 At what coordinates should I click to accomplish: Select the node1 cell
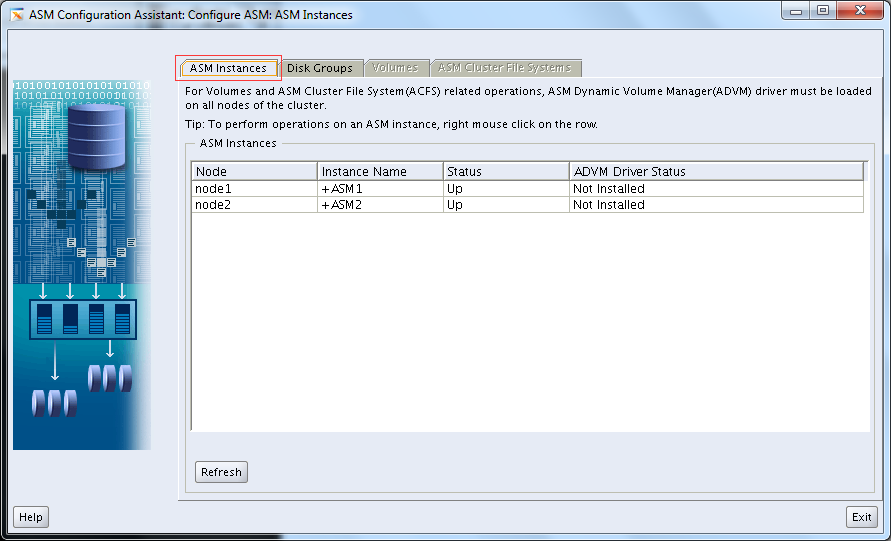(x=255, y=189)
